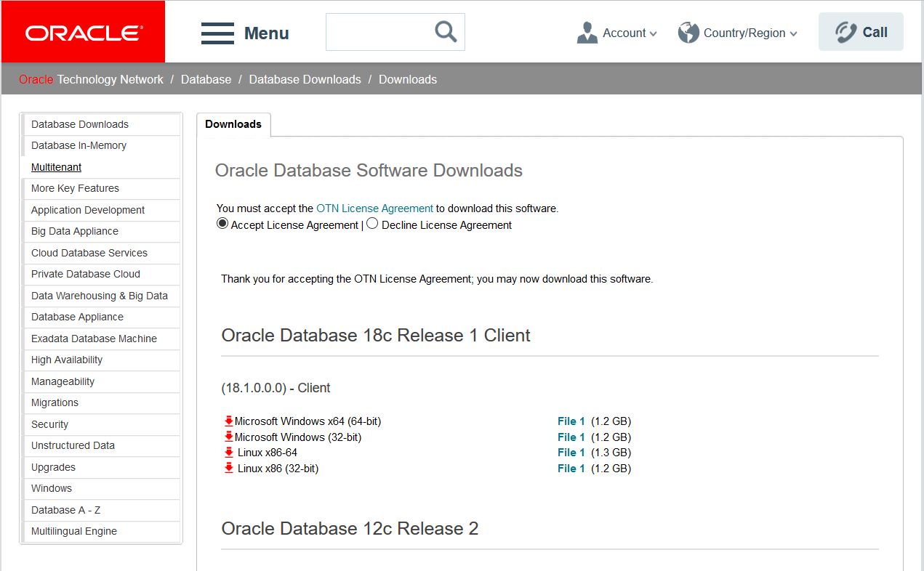
Task: Open the hamburger Menu icon
Action: (x=217, y=33)
